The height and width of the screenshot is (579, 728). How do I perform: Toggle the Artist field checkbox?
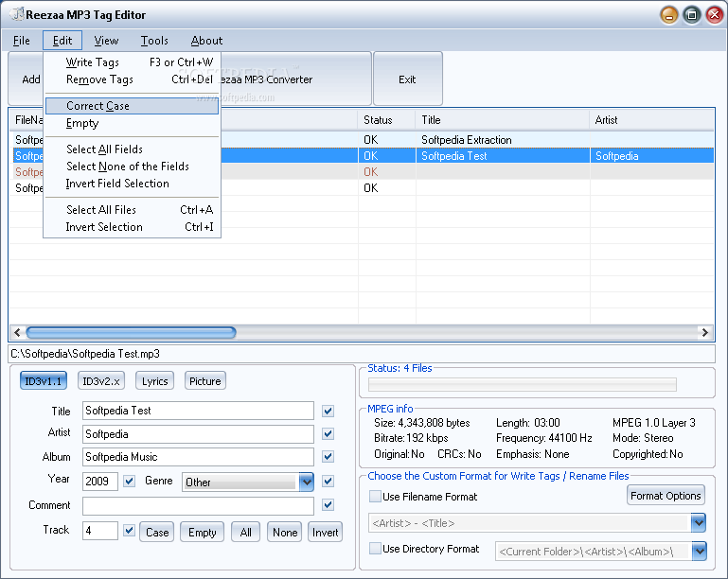(328, 434)
